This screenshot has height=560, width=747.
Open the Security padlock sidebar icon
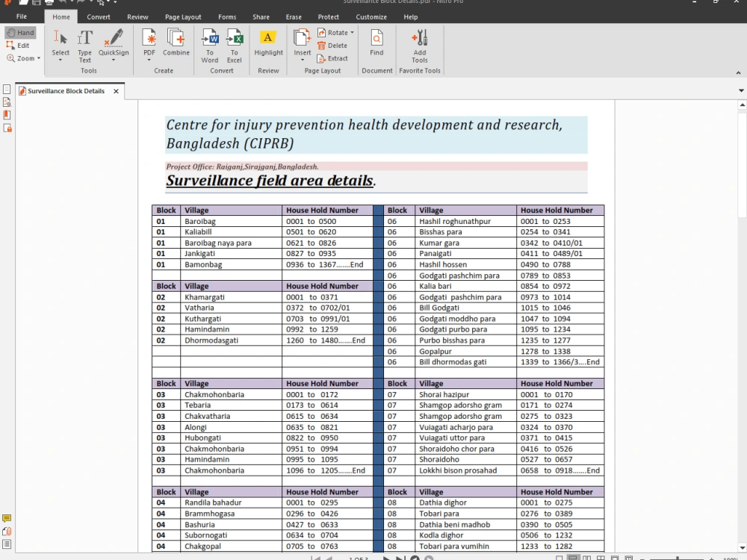coord(7,128)
